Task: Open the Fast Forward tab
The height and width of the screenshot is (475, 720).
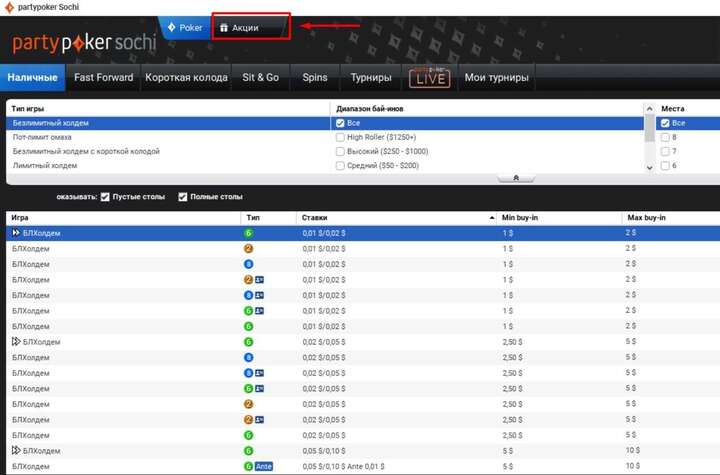Action: 104,78
